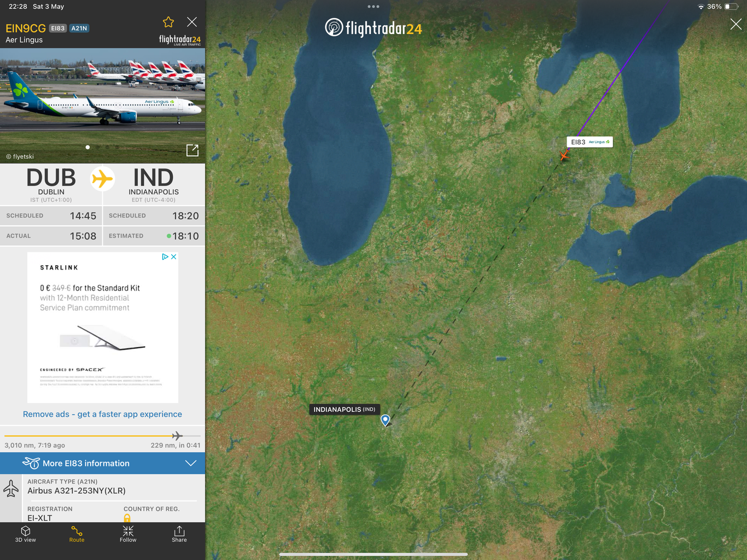Tap the airplane icon beside aircraft type
This screenshot has height=560, width=747.
tap(11, 488)
